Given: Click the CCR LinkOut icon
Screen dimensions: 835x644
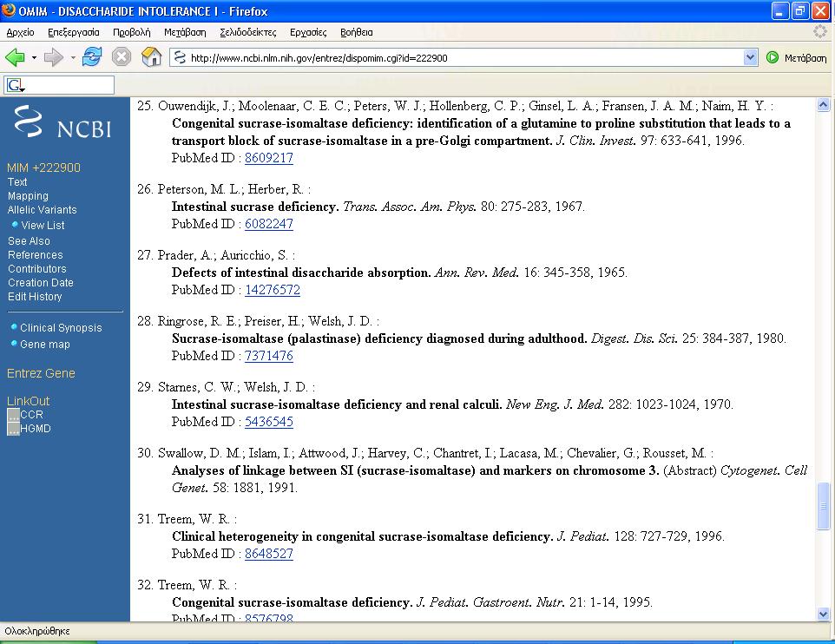Looking at the screenshot, I should (x=13, y=414).
